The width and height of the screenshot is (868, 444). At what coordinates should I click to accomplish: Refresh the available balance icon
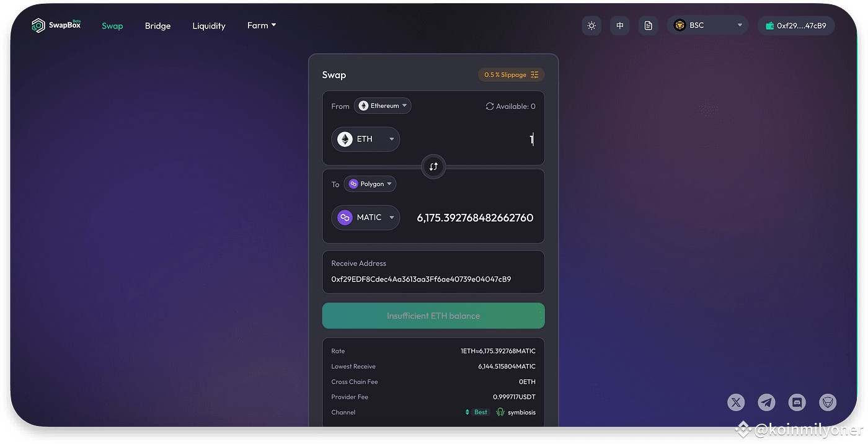point(490,106)
